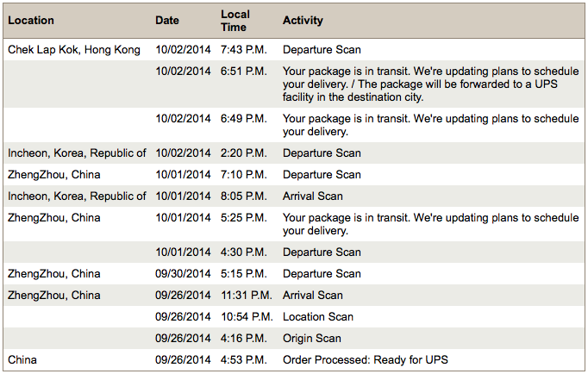Viewport: 588px width, 374px height.
Task: Select Order Processed: Ready for UPS
Action: pyautogui.click(x=365, y=360)
